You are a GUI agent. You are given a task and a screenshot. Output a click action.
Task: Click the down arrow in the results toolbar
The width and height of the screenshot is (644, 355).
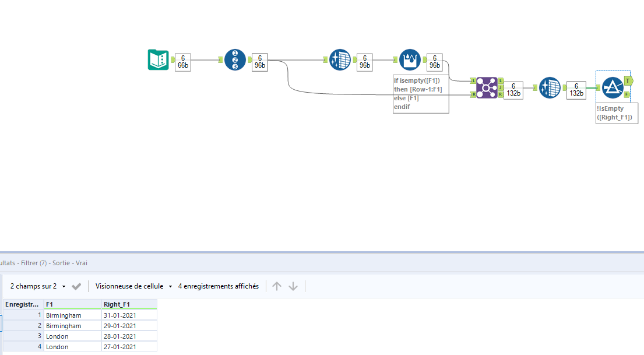[x=293, y=286]
